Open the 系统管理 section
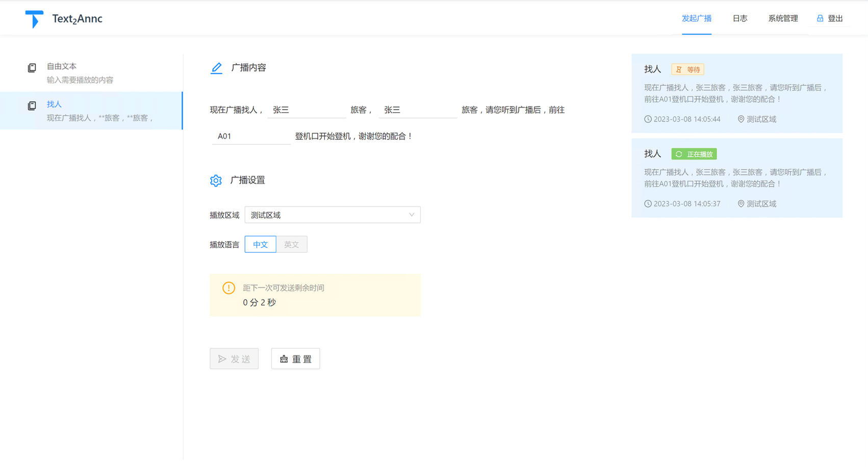 (x=783, y=18)
